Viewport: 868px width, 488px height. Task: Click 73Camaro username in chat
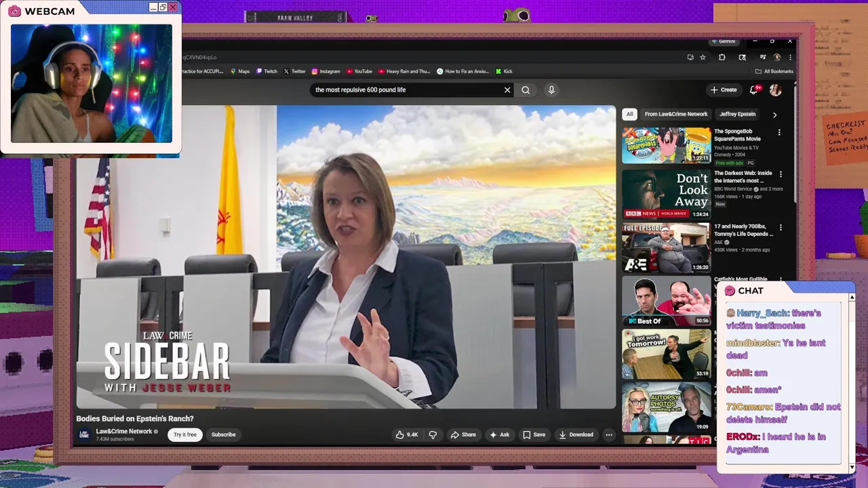[x=749, y=407]
